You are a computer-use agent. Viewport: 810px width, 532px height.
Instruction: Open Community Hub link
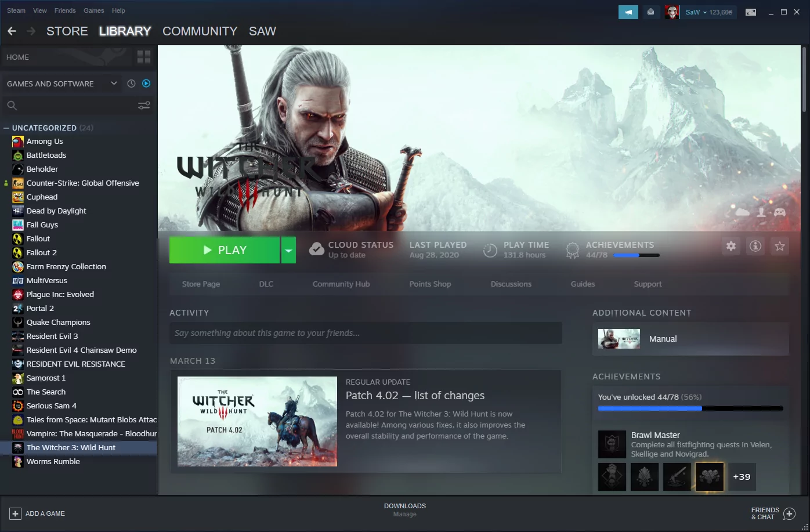point(341,284)
